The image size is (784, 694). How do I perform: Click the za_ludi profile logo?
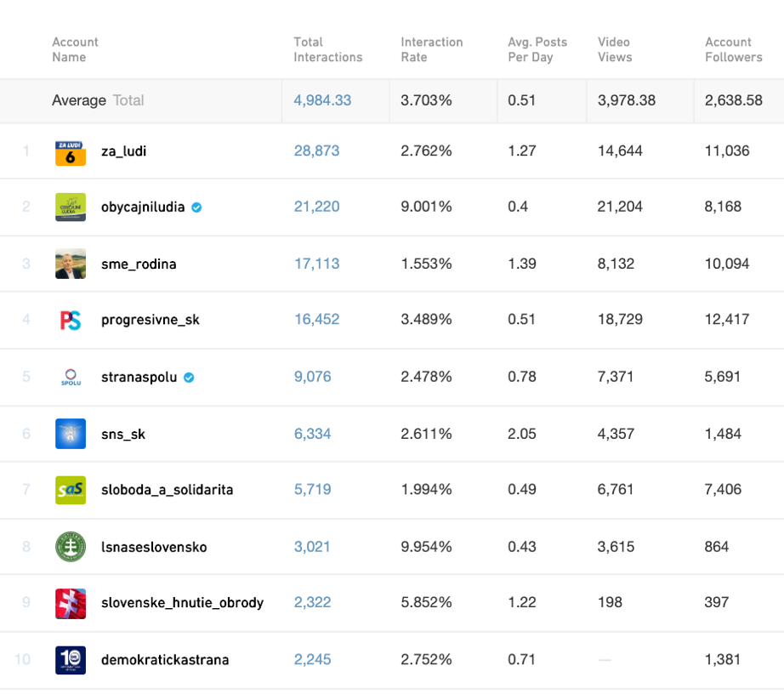coord(70,153)
